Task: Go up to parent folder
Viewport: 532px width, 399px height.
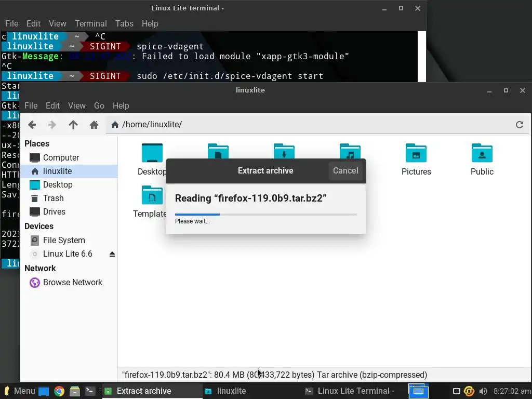Action: 73,125
